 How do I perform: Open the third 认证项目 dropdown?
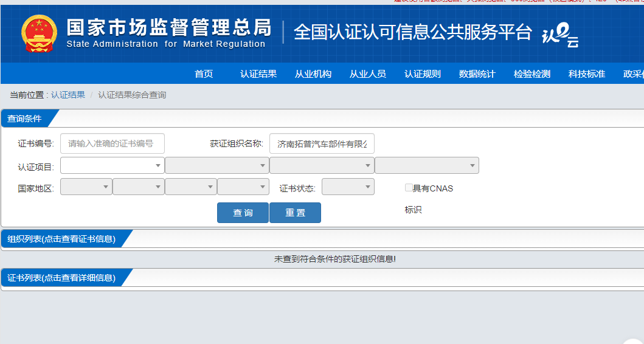(x=322, y=165)
